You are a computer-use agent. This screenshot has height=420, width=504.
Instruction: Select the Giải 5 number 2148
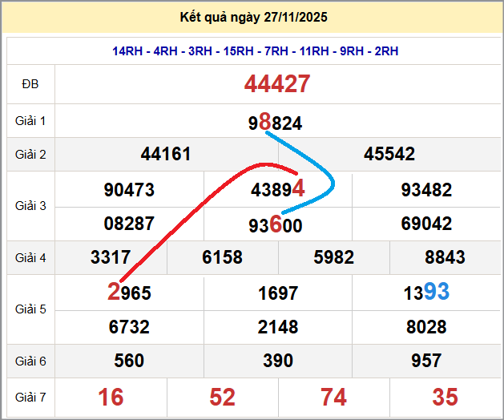click(x=278, y=327)
